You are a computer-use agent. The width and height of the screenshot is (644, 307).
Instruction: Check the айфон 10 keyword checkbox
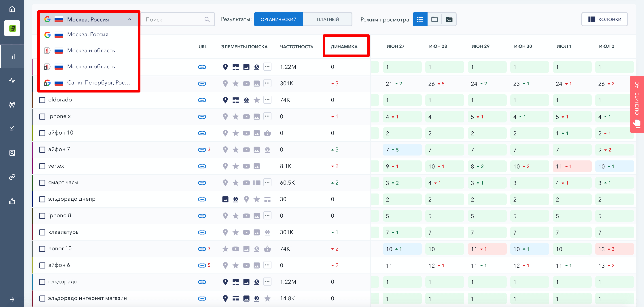coord(42,133)
